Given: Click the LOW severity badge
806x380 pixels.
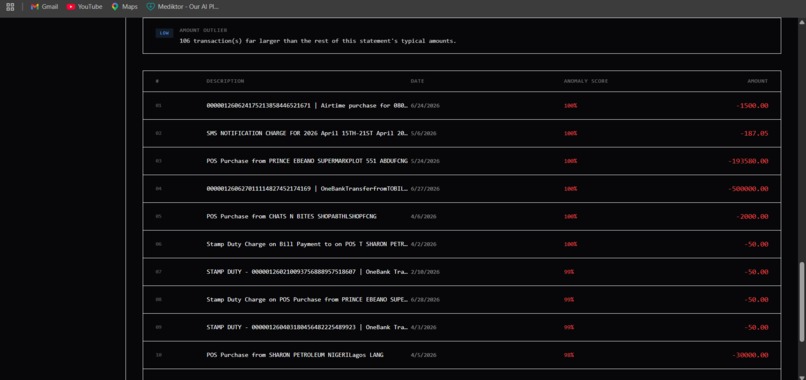Looking at the screenshot, I should pos(164,33).
